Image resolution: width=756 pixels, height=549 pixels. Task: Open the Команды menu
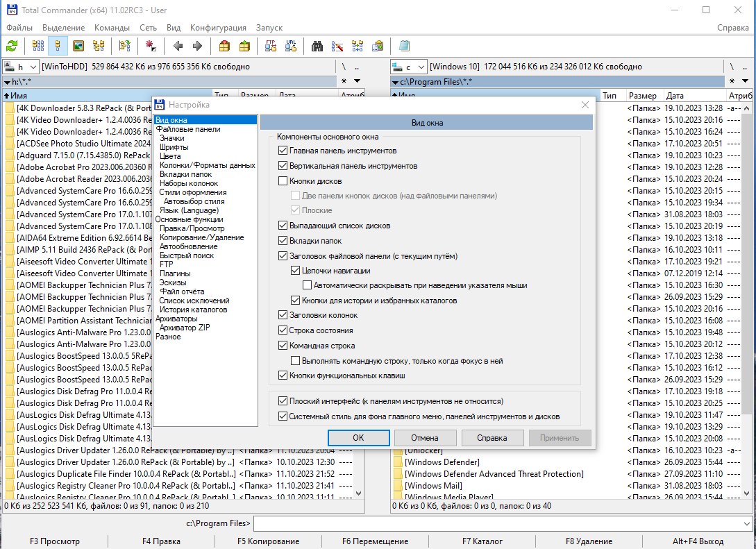point(112,28)
